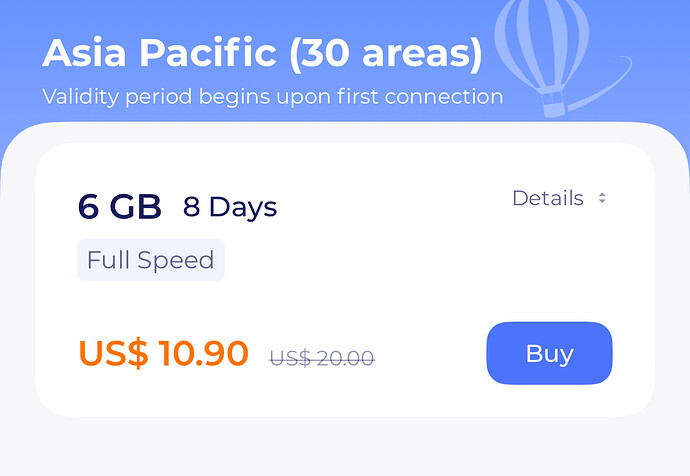690x476 pixels.
Task: Click the "US$" currency symbol in orange
Action: coord(113,353)
